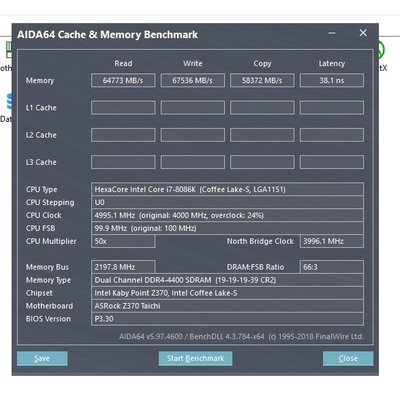The width and height of the screenshot is (400, 397).
Task: Click the L3 Cache row label
Action: point(41,162)
